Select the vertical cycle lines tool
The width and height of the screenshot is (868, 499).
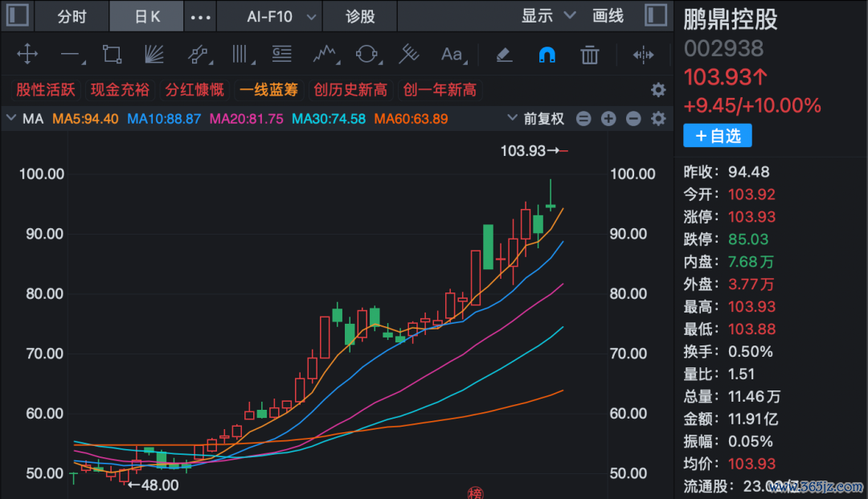(243, 54)
